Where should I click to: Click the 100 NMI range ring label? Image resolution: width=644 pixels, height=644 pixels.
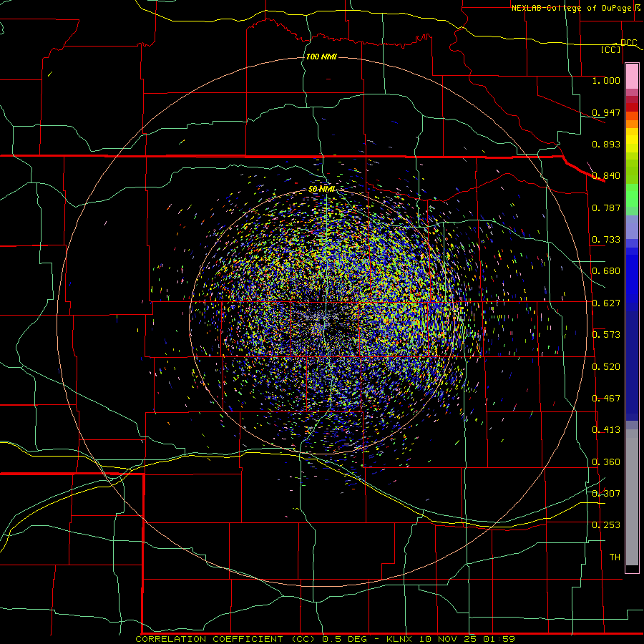pyautogui.click(x=321, y=57)
